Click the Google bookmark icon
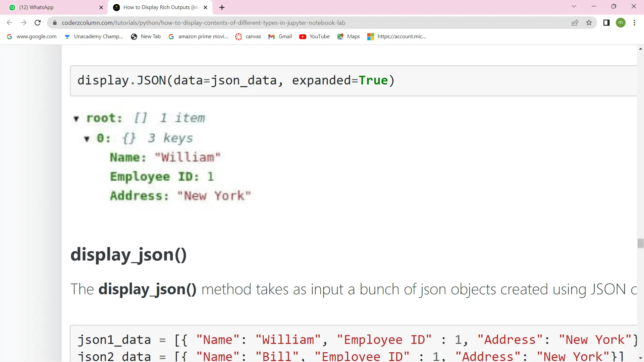 [x=9, y=36]
